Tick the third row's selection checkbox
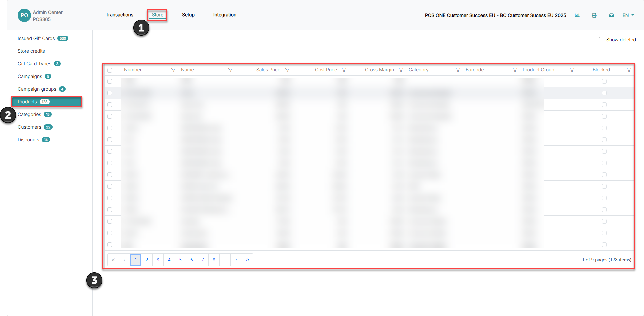Viewport: 644px width, 316px height. 110,105
